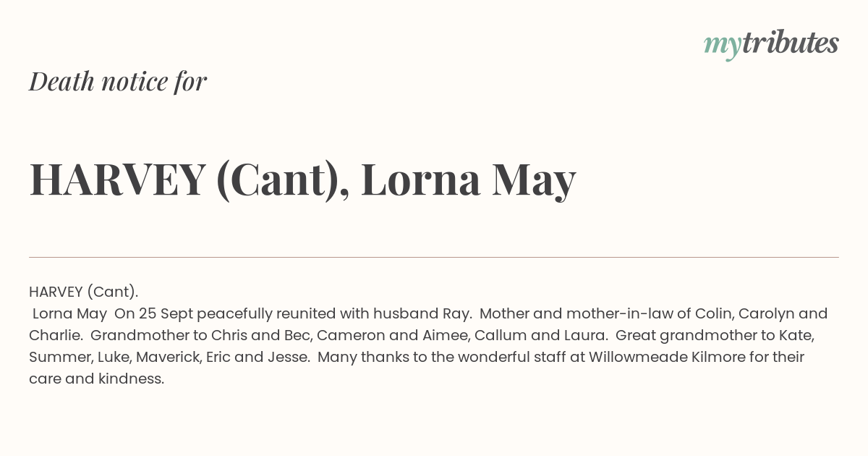The image size is (868, 456).
Task: Click the mytributes logo
Action: (771, 45)
